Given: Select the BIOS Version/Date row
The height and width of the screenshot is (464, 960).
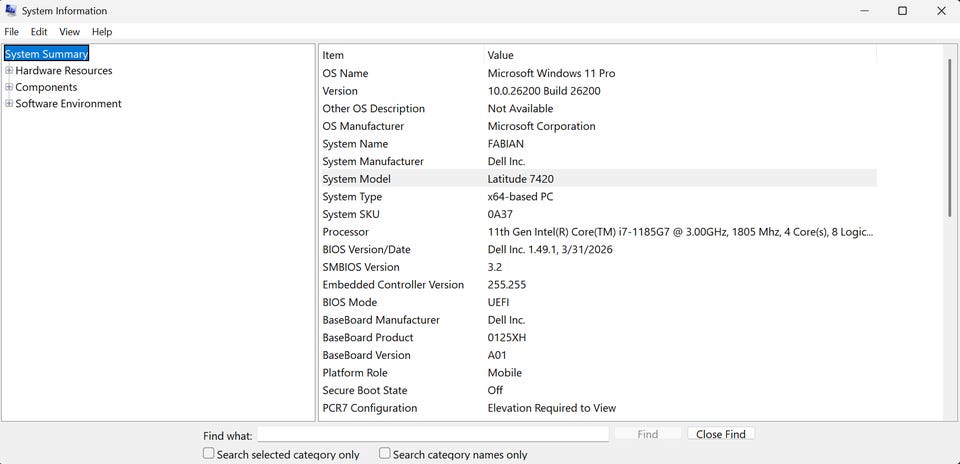Looking at the screenshot, I should click(598, 250).
